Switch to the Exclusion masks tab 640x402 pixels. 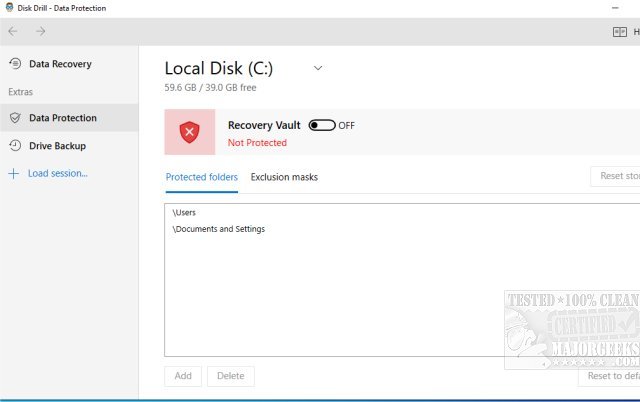[284, 177]
